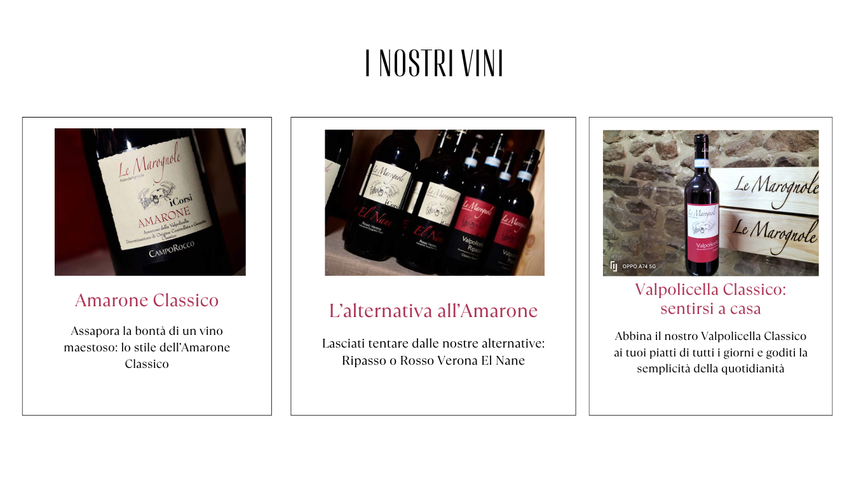This screenshot has width=868, height=488.
Task: Select the Amarone Classico card box
Action: [x=147, y=266]
